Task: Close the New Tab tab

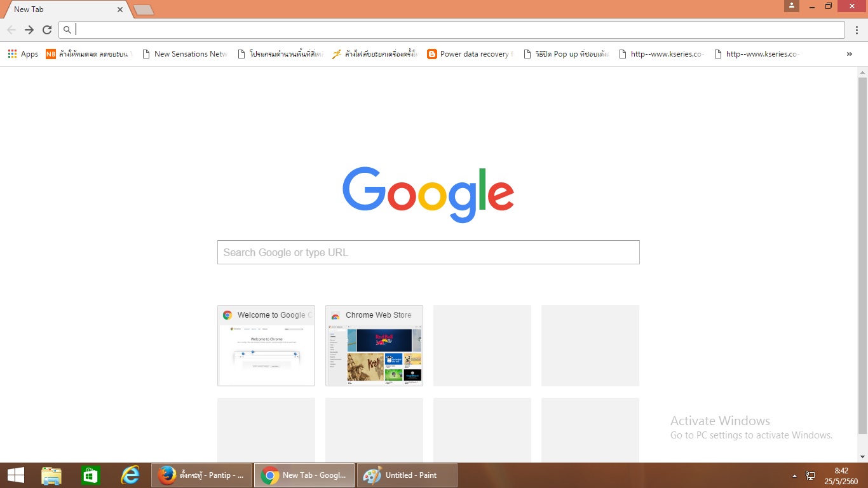Action: click(120, 10)
